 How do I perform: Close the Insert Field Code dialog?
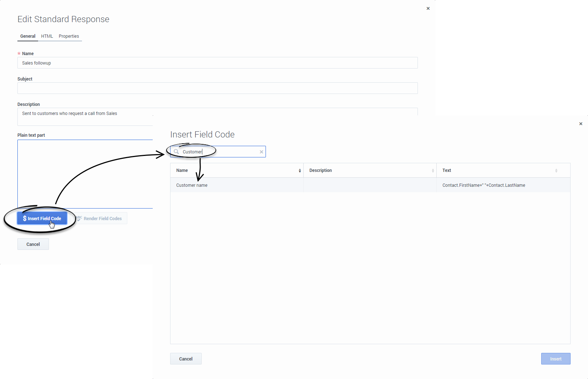581,124
